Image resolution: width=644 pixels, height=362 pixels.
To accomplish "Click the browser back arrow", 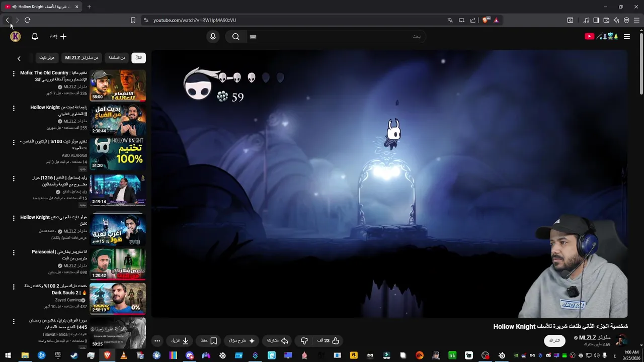I will pyautogui.click(x=8, y=20).
